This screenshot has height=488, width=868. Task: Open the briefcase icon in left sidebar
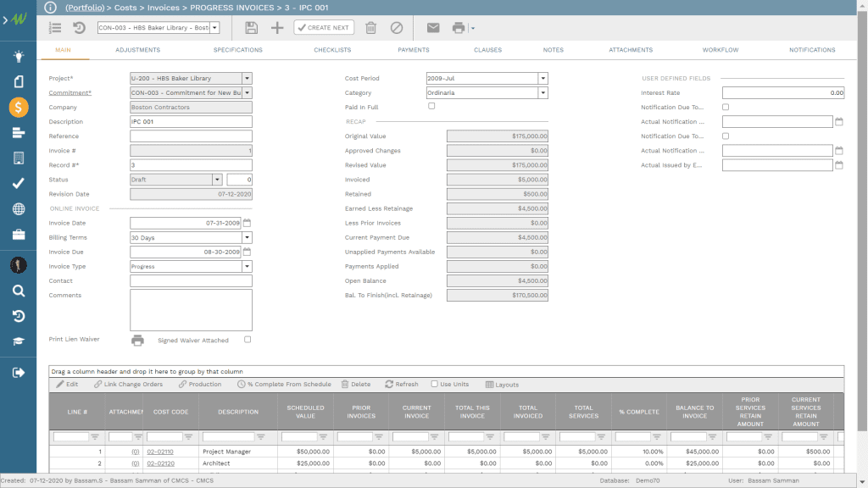[19, 235]
